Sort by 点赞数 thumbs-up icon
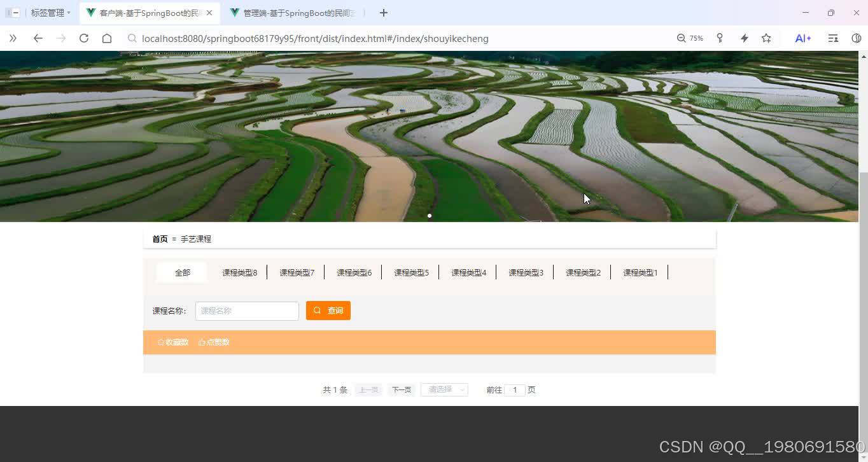The height and width of the screenshot is (462, 868). (x=214, y=342)
